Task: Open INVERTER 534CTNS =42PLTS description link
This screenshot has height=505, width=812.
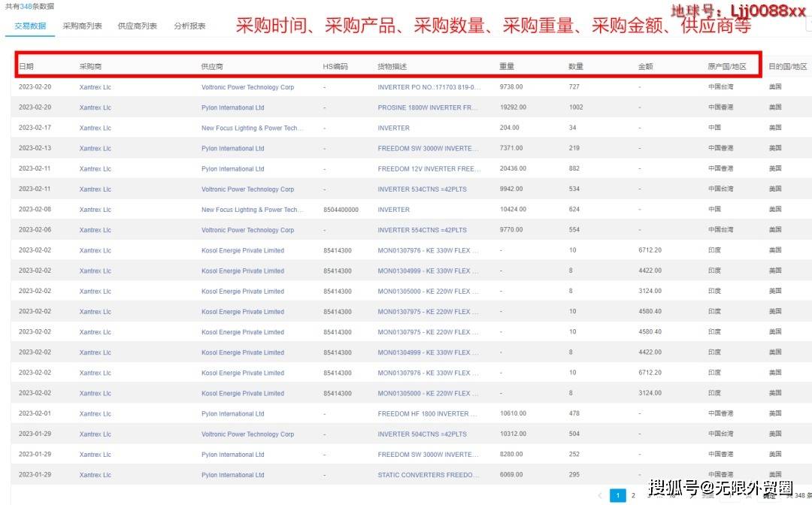Action: 422,189
